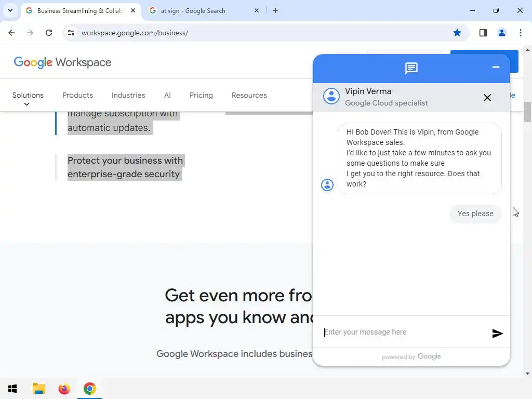The width and height of the screenshot is (532, 399).
Task: Go forward in browser history
Action: click(30, 33)
